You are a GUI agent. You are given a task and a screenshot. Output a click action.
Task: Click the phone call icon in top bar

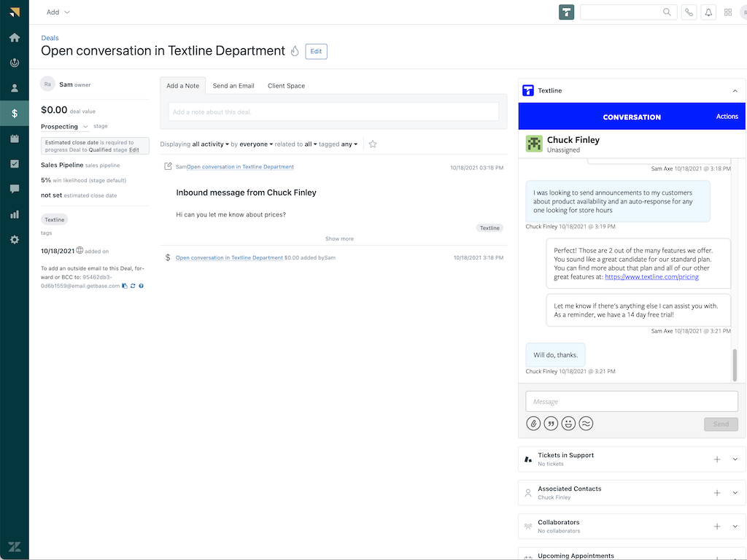click(x=689, y=12)
